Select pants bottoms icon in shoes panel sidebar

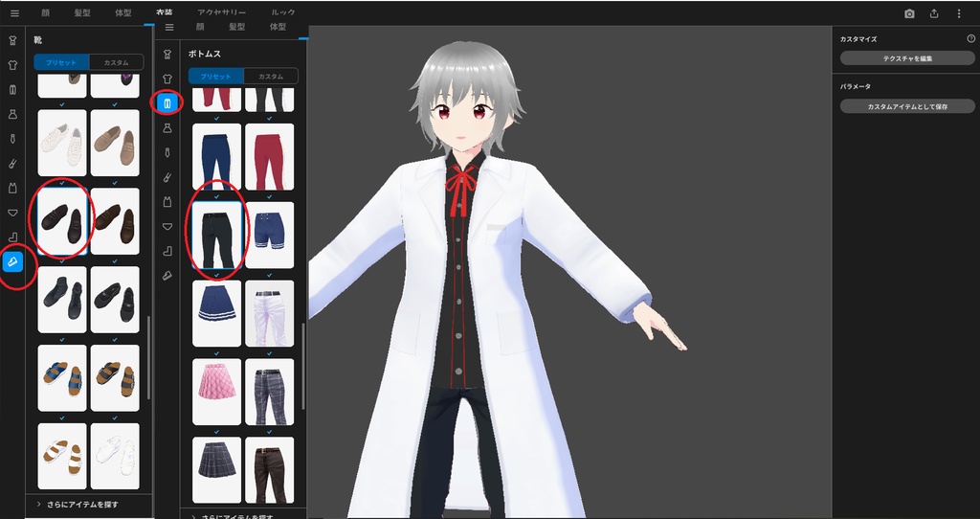coord(12,89)
